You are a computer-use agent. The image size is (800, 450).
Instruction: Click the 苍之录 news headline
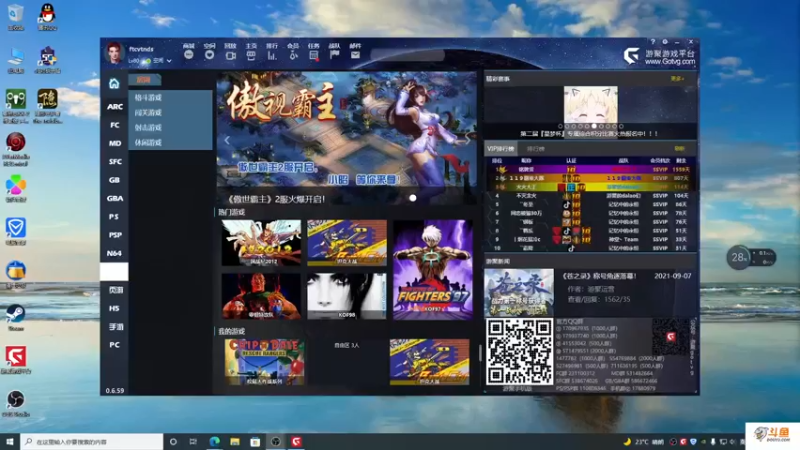(599, 276)
